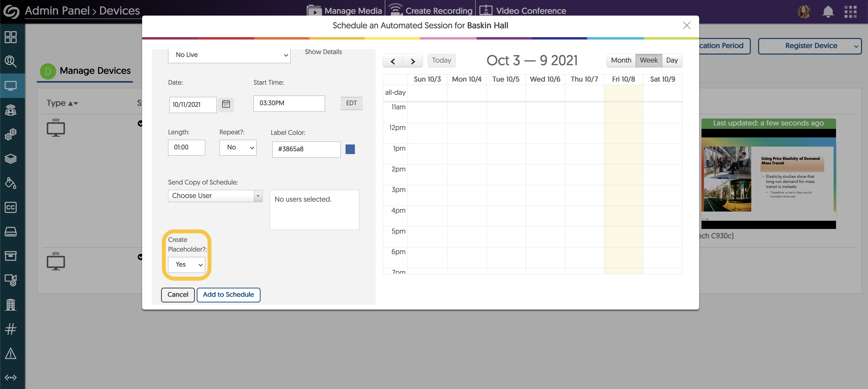Click the building icon in the sidebar
868x389 pixels.
point(10,305)
